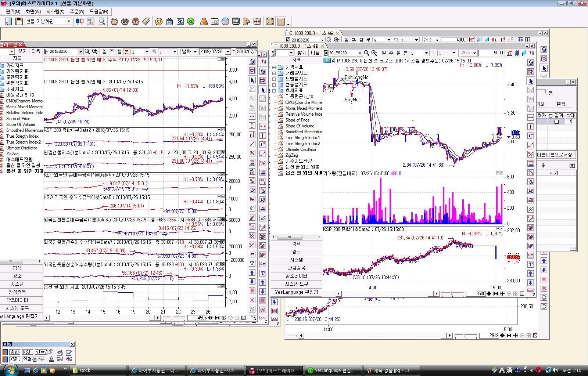The image size is (588, 376).
Task: Open YesLanguage 편집기 in P 1008 side panel
Action: [296, 292]
